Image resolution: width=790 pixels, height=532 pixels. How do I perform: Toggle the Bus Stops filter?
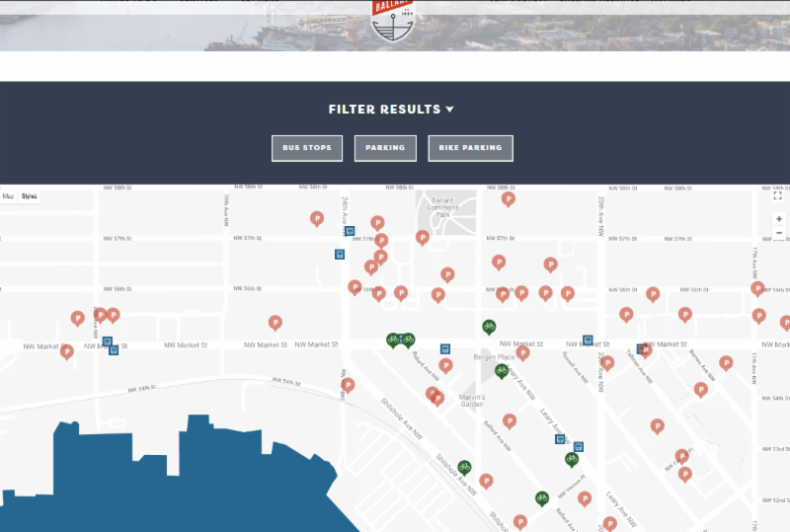click(307, 148)
